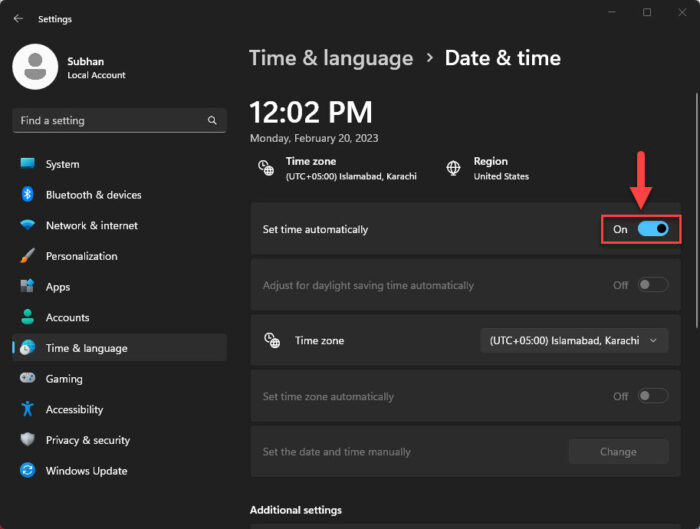Click the Subhan account name
Viewport: 700px width, 529px height.
(86, 61)
